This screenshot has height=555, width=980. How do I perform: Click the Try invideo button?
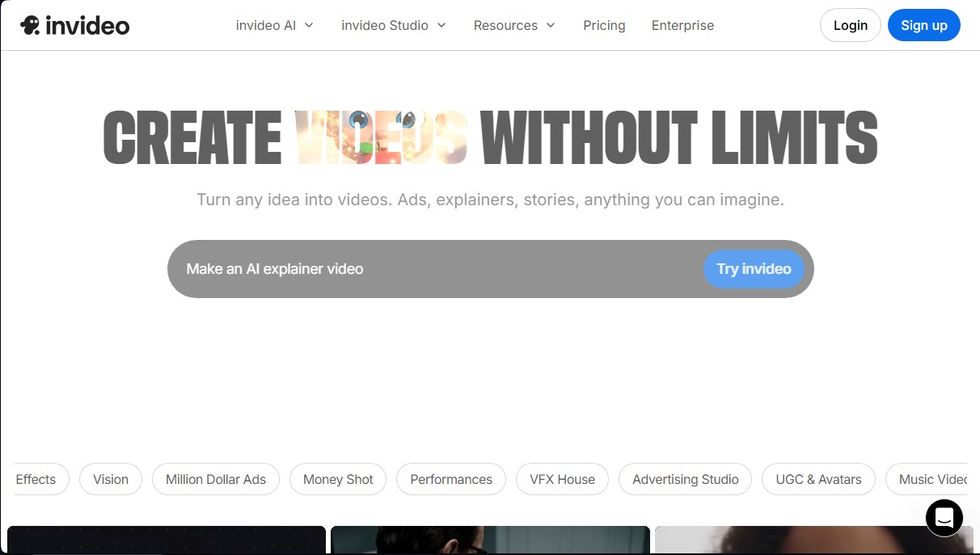[754, 269]
